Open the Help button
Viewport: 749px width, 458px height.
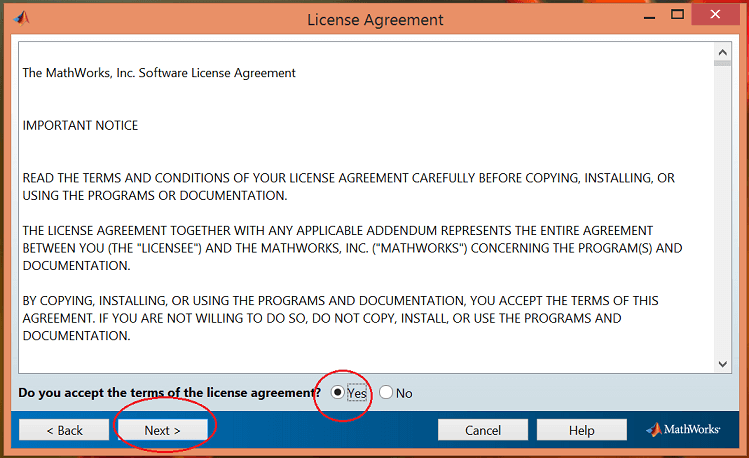tap(581, 430)
